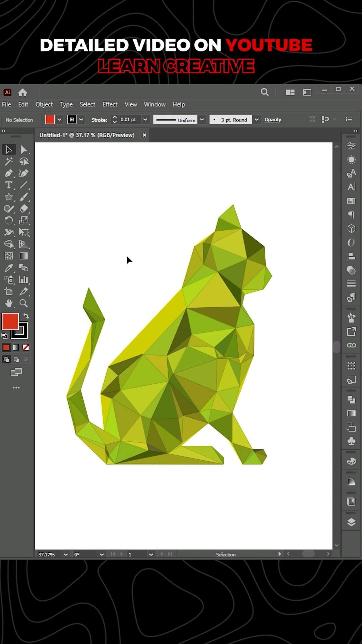Select the Zoom magnifier tool
The image size is (362, 644).
[x=24, y=303]
